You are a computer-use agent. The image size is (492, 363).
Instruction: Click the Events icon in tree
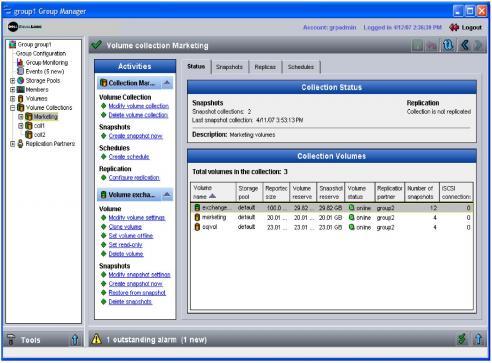click(20, 71)
